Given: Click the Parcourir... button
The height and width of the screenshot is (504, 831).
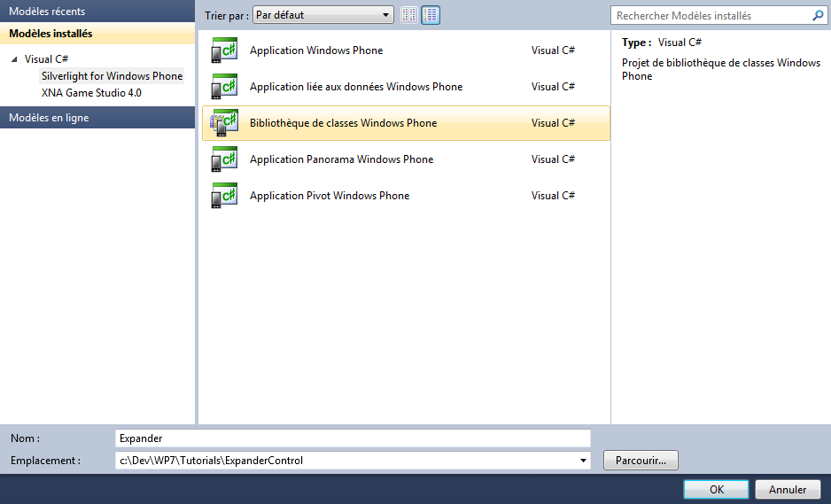Looking at the screenshot, I should click(641, 461).
